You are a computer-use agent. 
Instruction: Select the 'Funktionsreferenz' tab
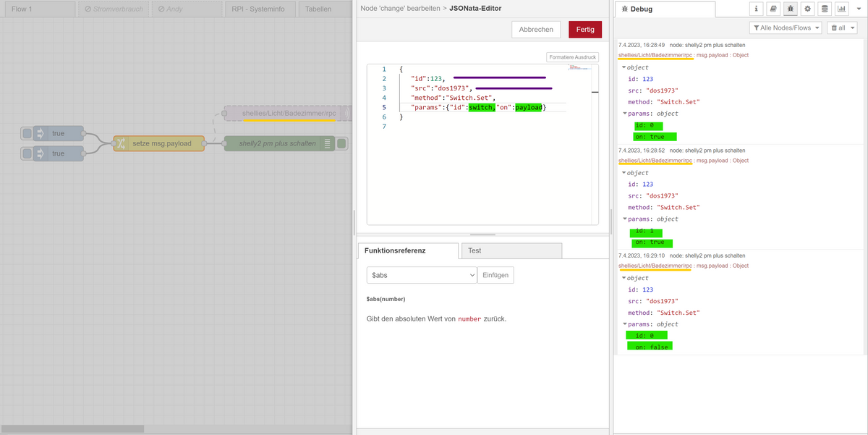pos(408,250)
